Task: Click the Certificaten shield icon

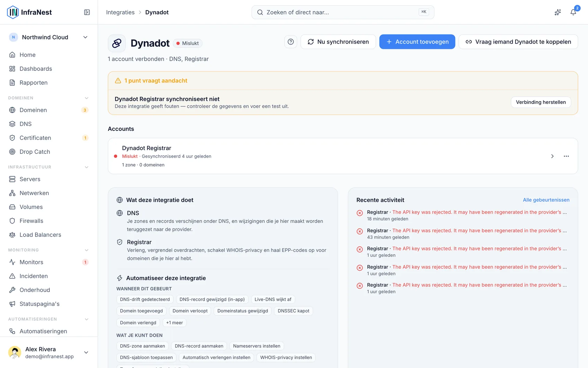Action: (12, 138)
